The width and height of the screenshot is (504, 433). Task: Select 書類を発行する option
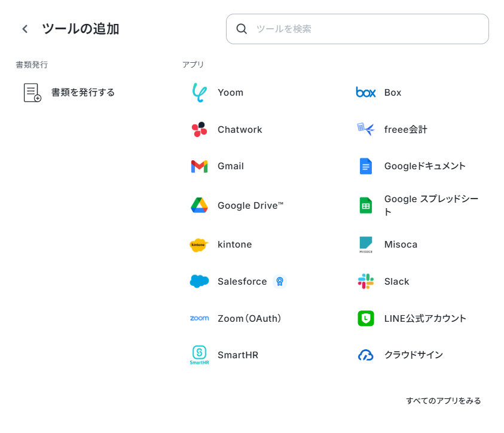pyautogui.click(x=83, y=93)
